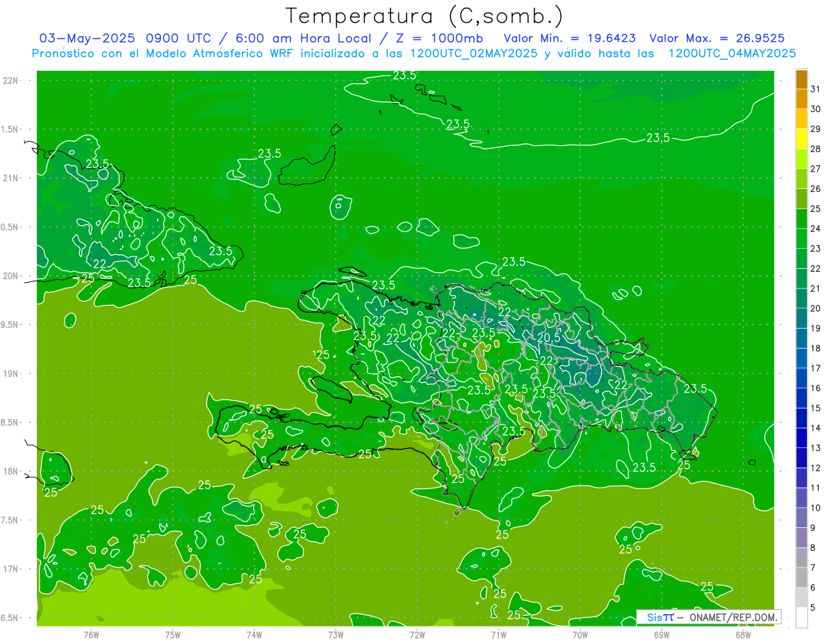
Task: Click the '73W' longitude axis label
Action: tap(336, 634)
